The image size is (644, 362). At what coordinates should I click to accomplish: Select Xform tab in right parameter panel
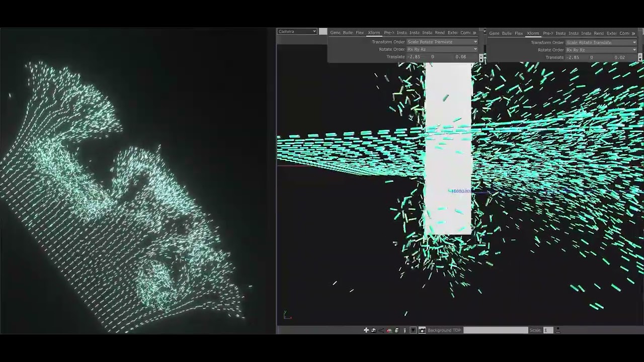(x=533, y=33)
